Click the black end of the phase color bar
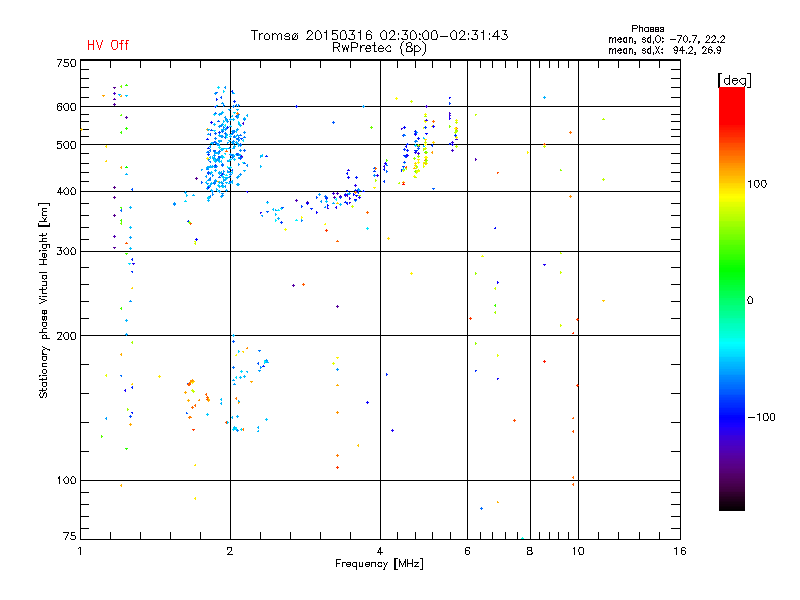Screen dimensions: 800x600 point(732,503)
